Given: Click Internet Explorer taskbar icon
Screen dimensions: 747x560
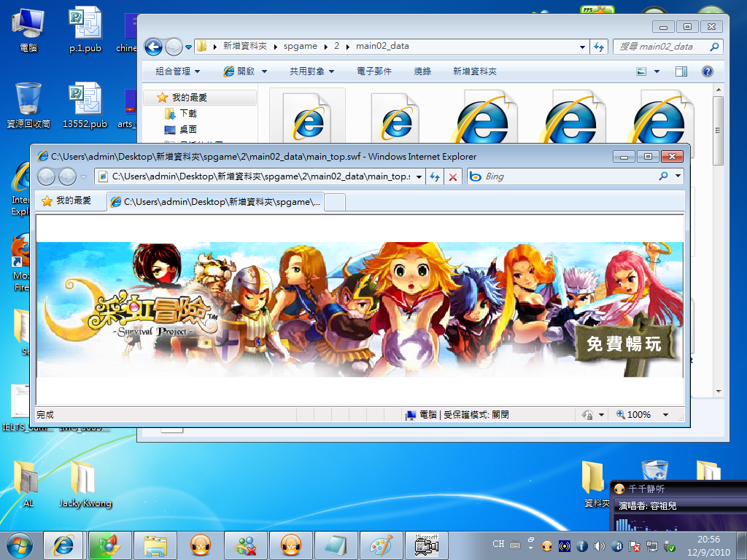Looking at the screenshot, I should 63,545.
